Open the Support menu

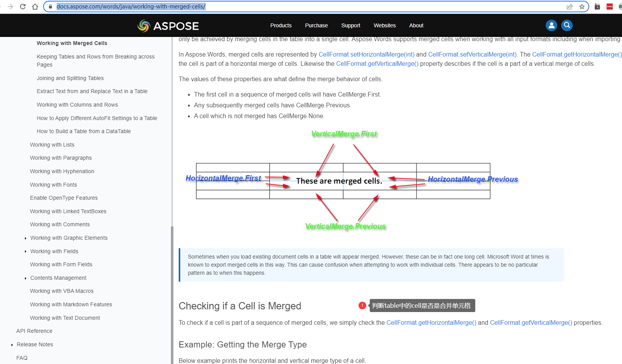click(x=350, y=25)
